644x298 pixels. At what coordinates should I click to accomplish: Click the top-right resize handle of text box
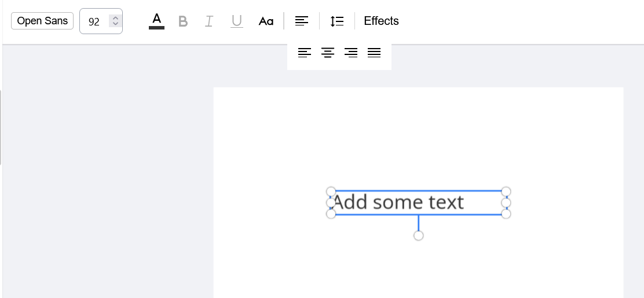pos(506,192)
